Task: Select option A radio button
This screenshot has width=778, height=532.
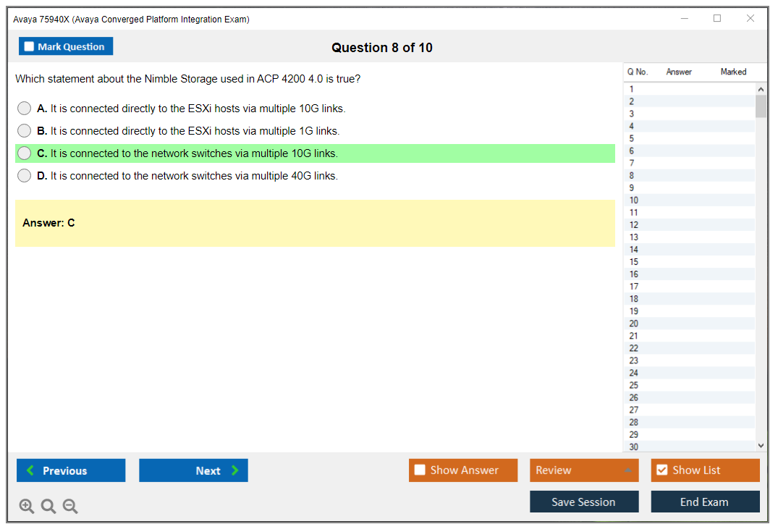Action: [x=25, y=109]
